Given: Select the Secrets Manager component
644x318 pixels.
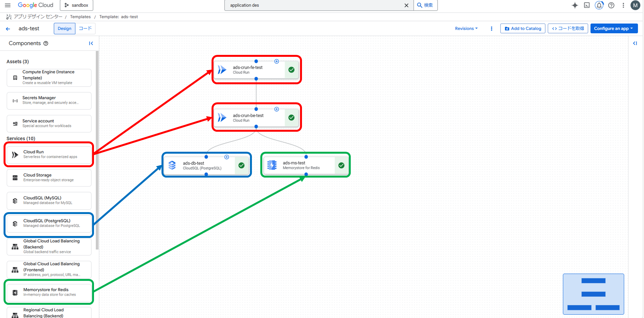Looking at the screenshot, I should click(49, 101).
